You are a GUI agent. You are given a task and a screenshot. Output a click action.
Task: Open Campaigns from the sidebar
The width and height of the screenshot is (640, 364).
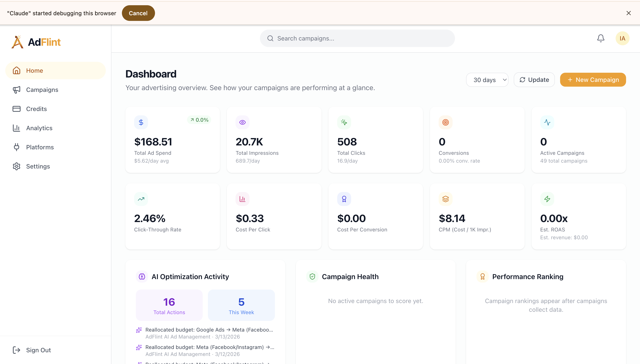point(56,90)
